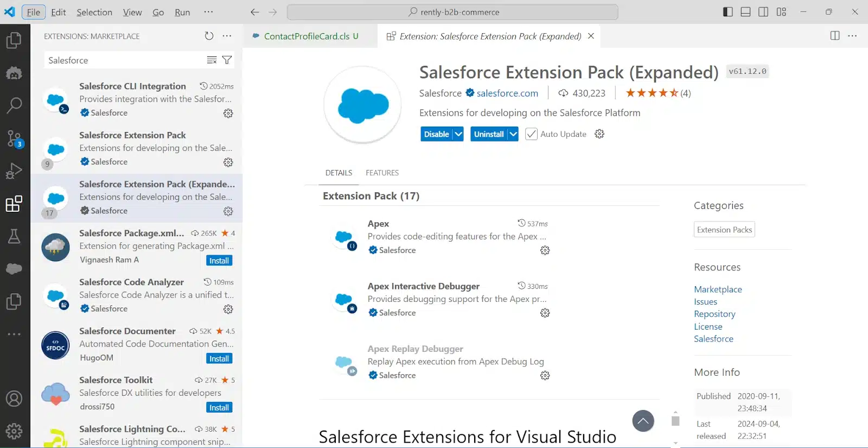
Task: Click the rently-b2b-commerce command center search
Action: [452, 12]
